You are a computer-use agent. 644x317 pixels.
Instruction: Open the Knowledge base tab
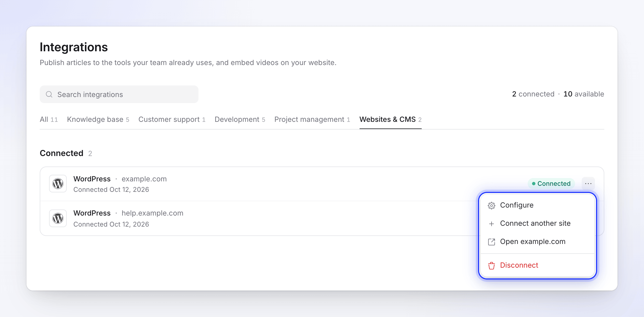click(x=98, y=119)
